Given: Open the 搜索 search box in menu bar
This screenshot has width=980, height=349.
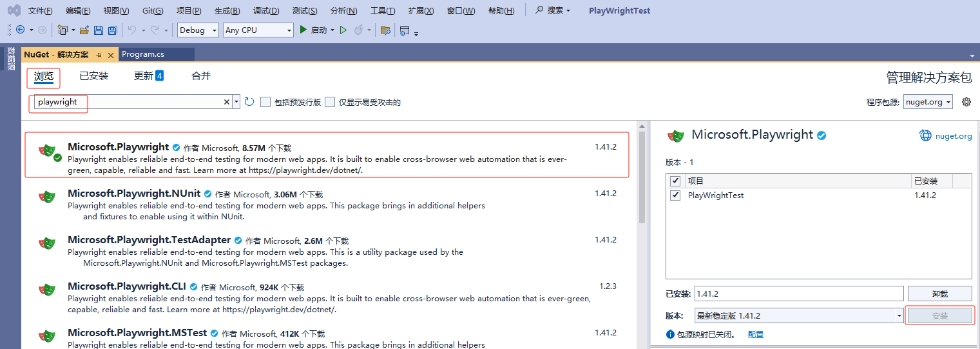Looking at the screenshot, I should (x=553, y=11).
